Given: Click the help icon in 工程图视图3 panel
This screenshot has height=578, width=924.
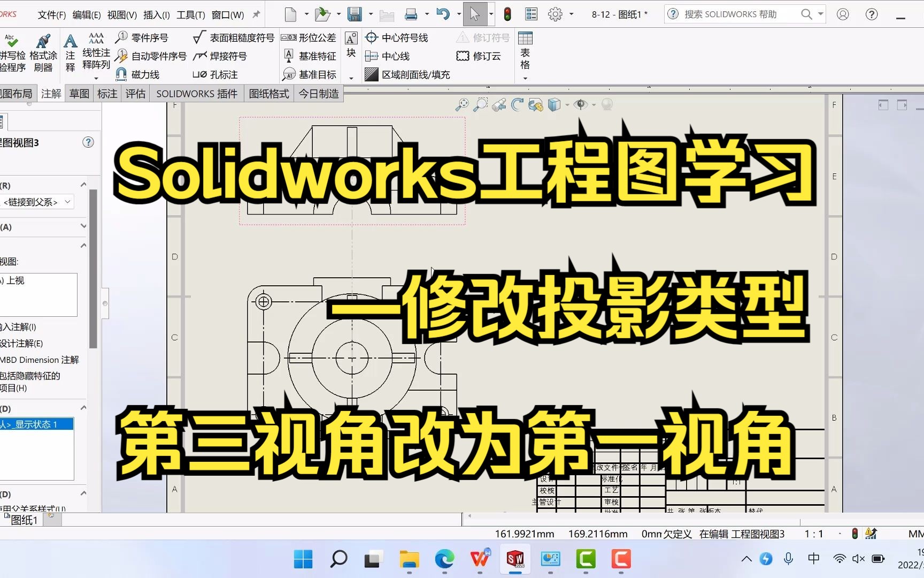Looking at the screenshot, I should [x=88, y=142].
